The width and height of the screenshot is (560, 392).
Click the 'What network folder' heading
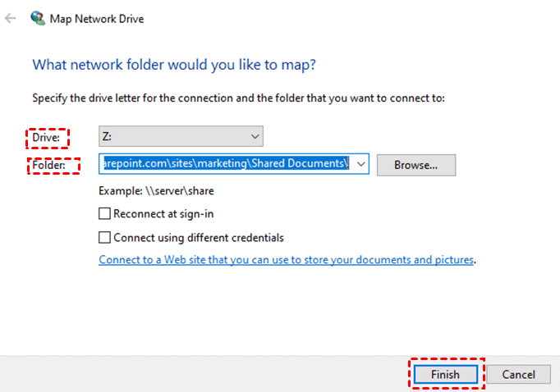coord(174,64)
